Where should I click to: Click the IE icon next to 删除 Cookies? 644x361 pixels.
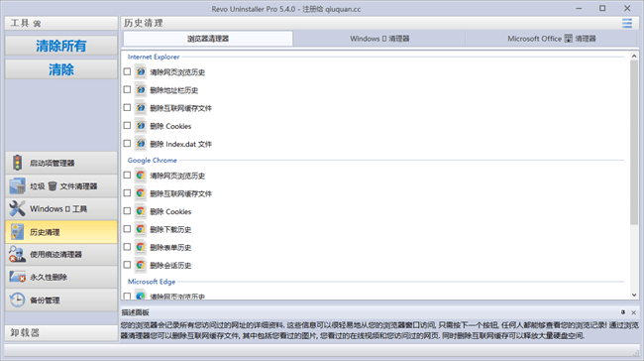(141, 125)
